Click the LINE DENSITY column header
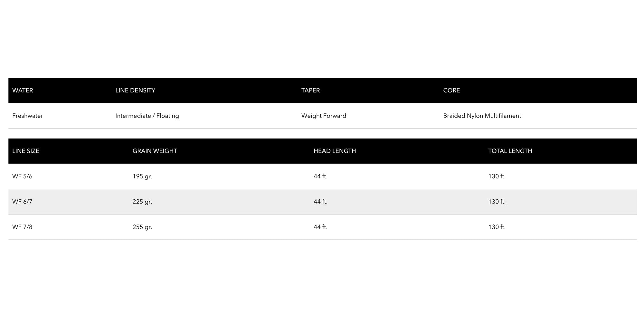 pos(135,90)
